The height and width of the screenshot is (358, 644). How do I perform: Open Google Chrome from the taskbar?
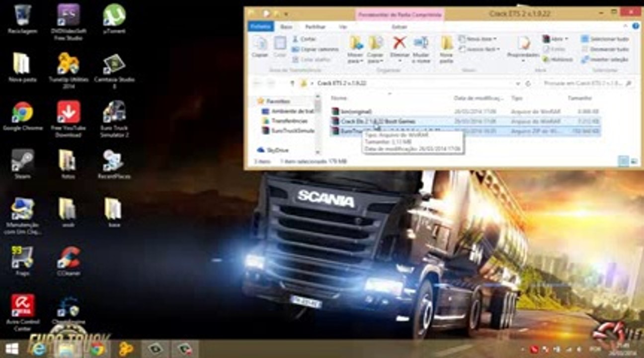click(x=97, y=349)
